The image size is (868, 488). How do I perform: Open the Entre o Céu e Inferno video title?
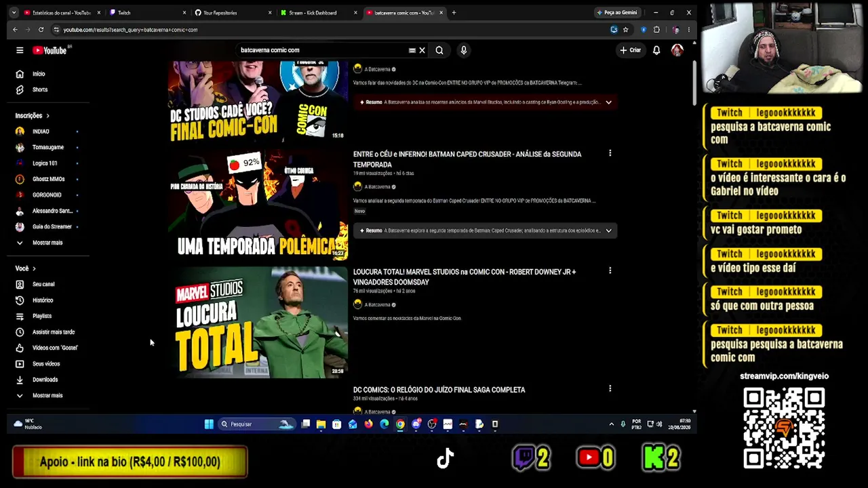pos(467,159)
